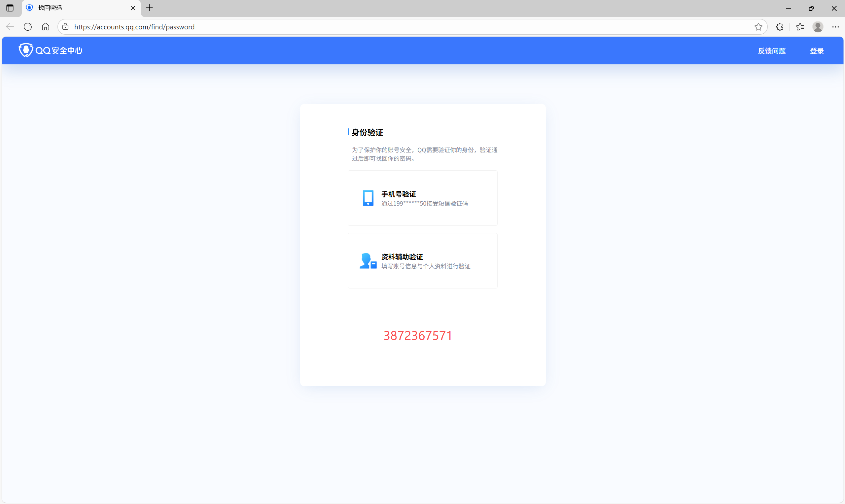Open a new browser tab

coord(150,8)
